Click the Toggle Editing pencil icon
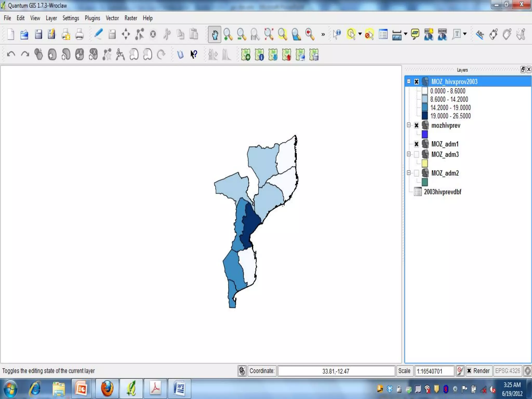Image resolution: width=532 pixels, height=399 pixels. click(x=98, y=34)
